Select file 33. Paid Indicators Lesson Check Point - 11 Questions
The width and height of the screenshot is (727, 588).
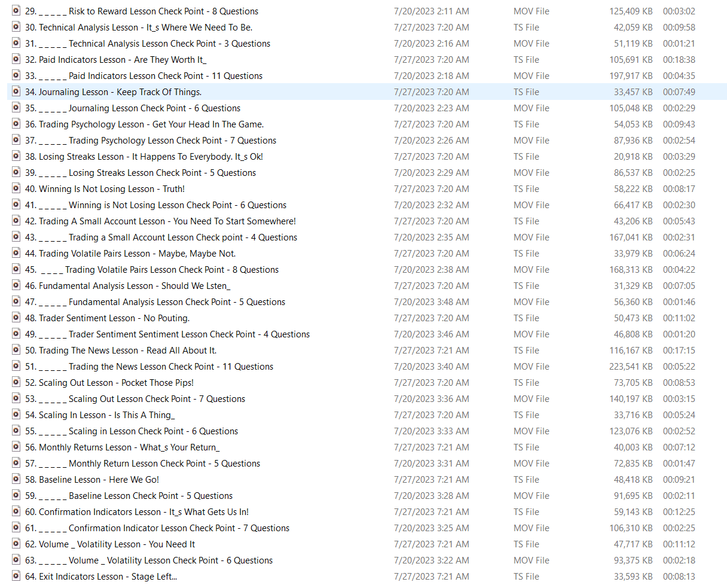[143, 76]
